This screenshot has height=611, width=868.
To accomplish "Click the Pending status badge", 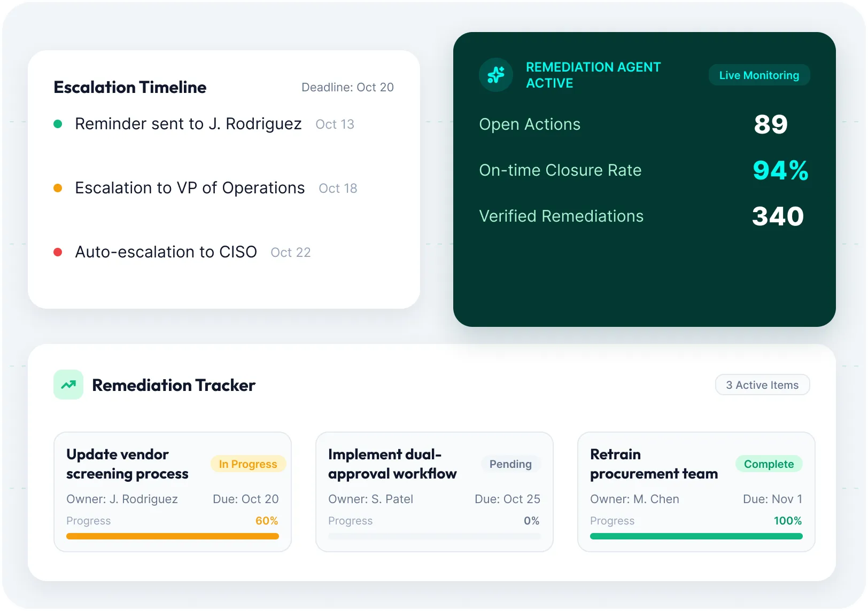I will coord(510,464).
